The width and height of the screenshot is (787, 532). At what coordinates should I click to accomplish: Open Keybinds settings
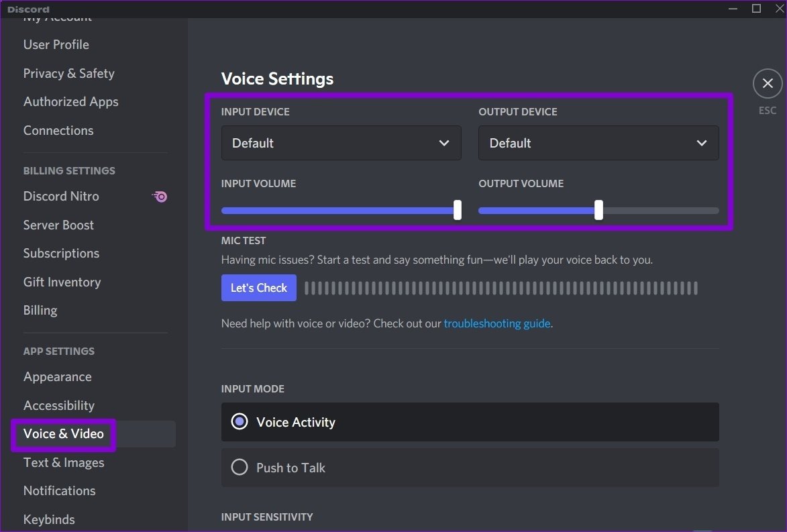(49, 519)
